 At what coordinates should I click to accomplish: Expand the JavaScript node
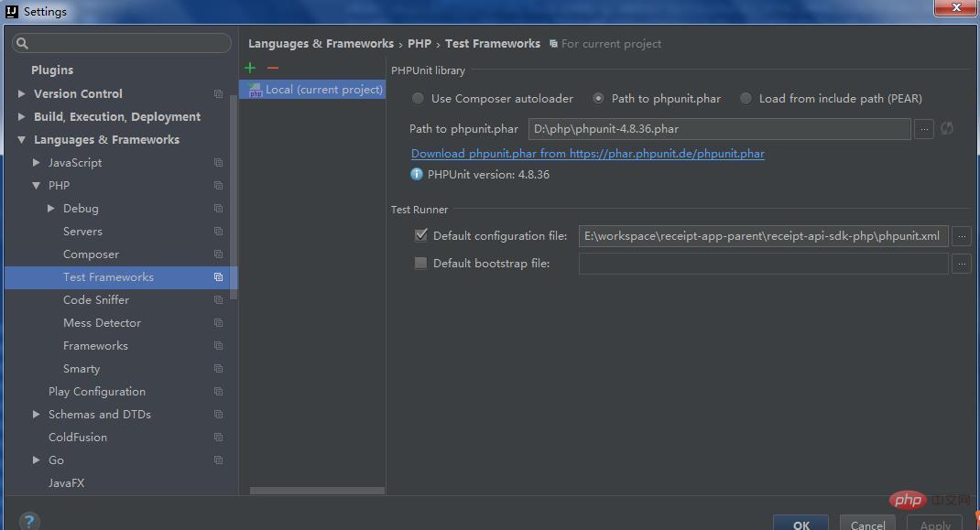(x=37, y=163)
